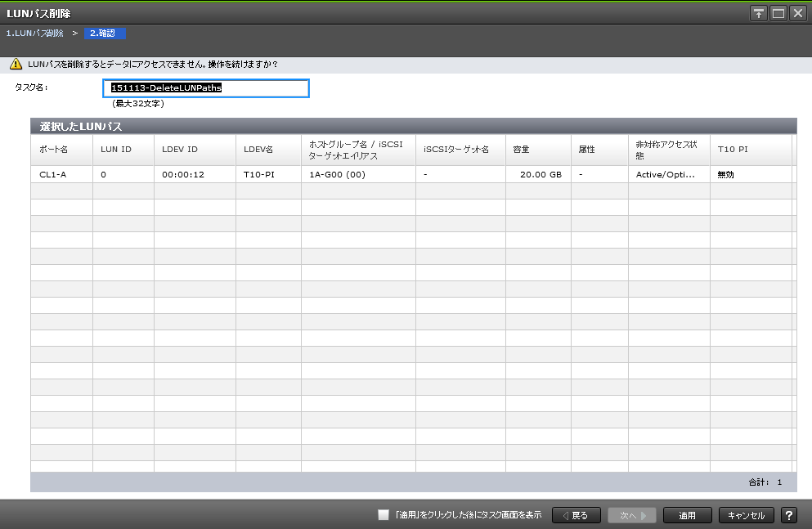The image size is (812, 529).
Task: Click the 適用 apply button
Action: (x=687, y=516)
